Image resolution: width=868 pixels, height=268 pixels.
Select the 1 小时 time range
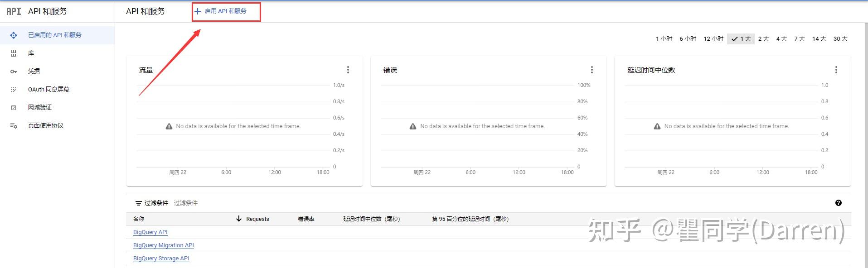coord(664,39)
